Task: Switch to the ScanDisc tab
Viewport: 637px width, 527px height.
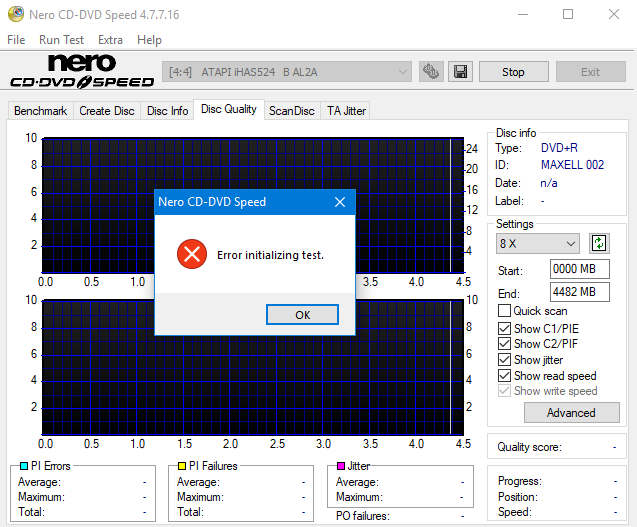Action: pos(292,111)
